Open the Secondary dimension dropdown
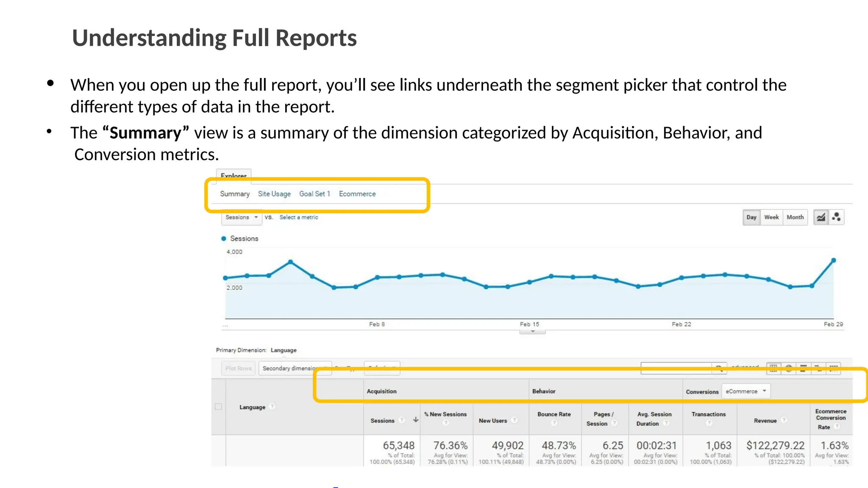Viewport: 868px width, 488px height. point(295,368)
